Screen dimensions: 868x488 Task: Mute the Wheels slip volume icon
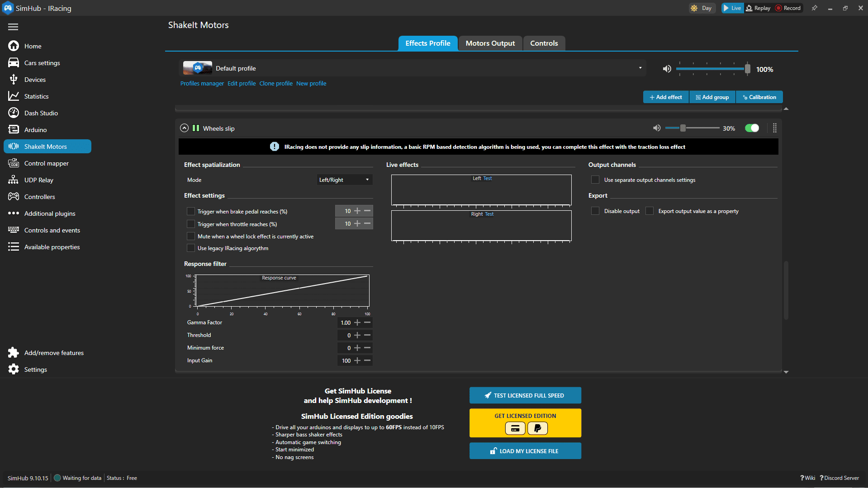657,128
